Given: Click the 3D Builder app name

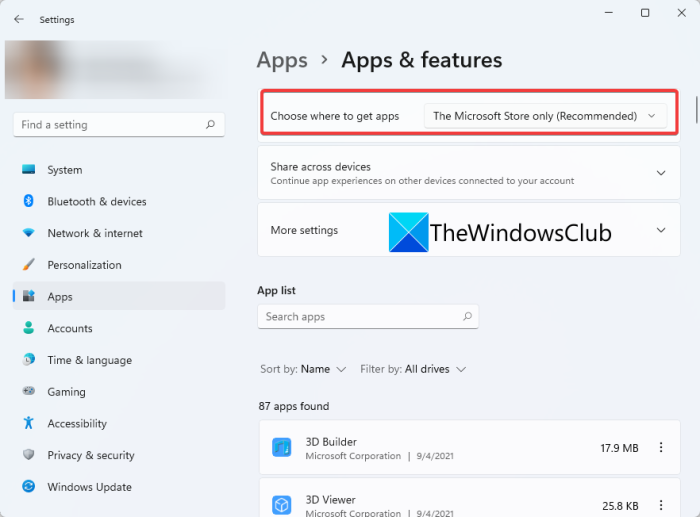Looking at the screenshot, I should 331,442.
